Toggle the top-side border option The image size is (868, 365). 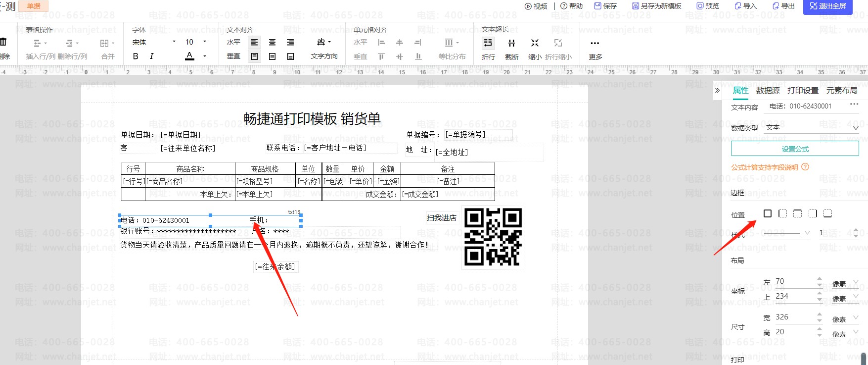(x=797, y=213)
